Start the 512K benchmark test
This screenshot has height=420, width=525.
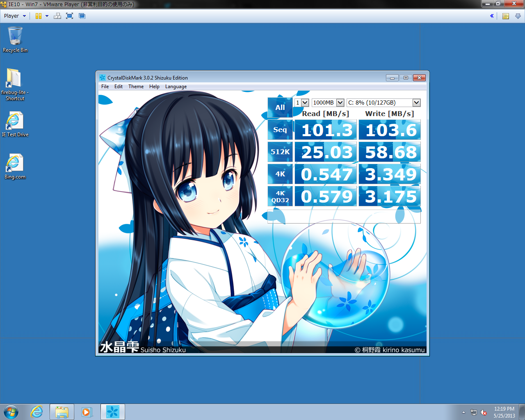coord(280,152)
